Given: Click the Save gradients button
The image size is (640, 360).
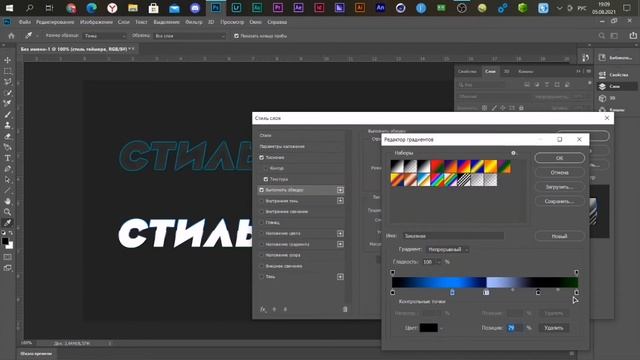Looking at the screenshot, I should pos(559,201).
